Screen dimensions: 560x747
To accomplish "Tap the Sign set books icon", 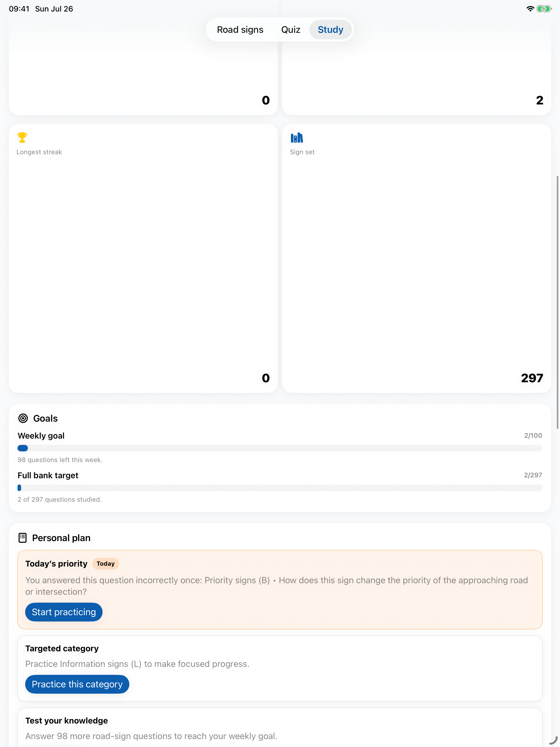I will click(x=297, y=138).
